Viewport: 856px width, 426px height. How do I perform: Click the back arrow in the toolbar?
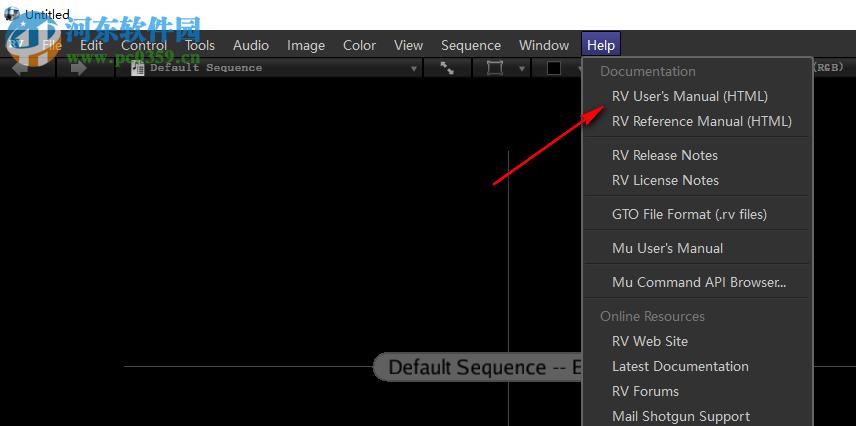(x=18, y=68)
